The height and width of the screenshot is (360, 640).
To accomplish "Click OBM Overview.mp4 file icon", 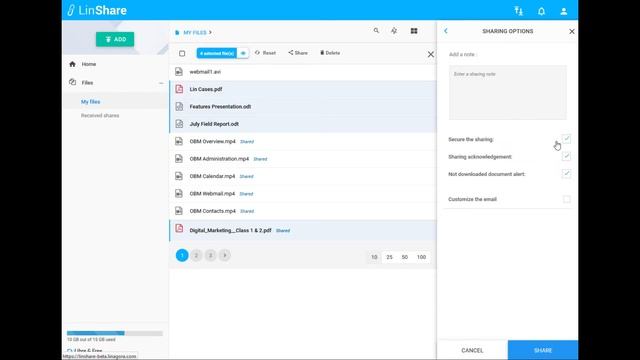I will 179,141.
